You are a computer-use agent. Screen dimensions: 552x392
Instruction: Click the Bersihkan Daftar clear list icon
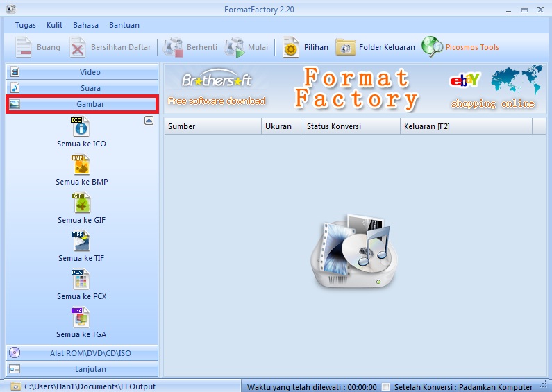78,47
